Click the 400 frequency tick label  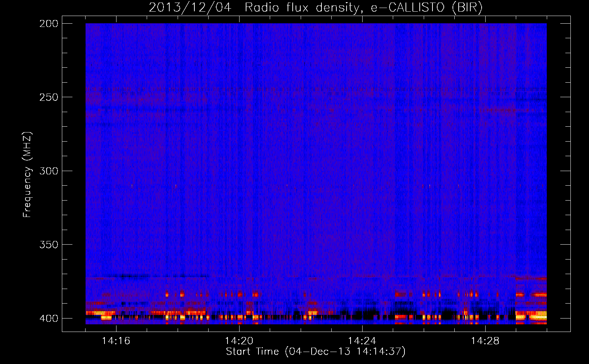click(49, 318)
